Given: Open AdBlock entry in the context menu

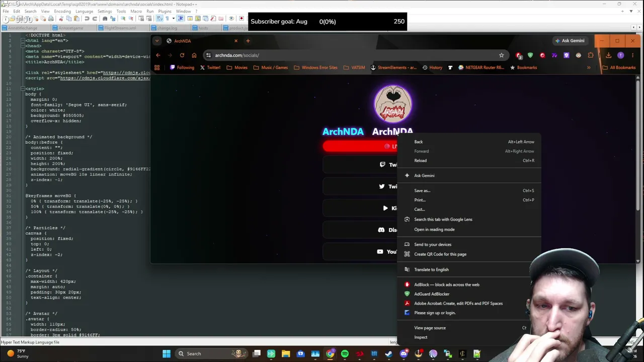Looking at the screenshot, I should (x=469, y=285).
